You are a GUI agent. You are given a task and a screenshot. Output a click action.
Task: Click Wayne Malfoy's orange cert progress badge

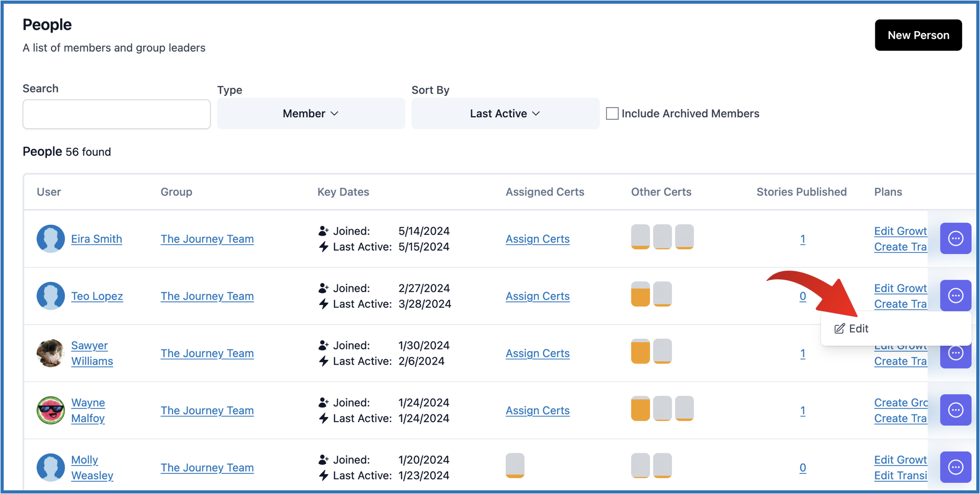[640, 408]
